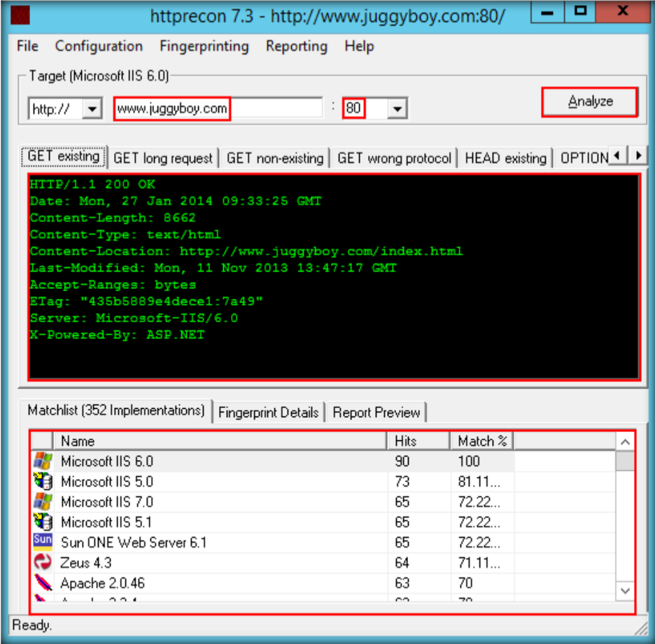
Task: Click the Microsoft IIS 7.0 row icon
Action: pyautogui.click(x=43, y=502)
